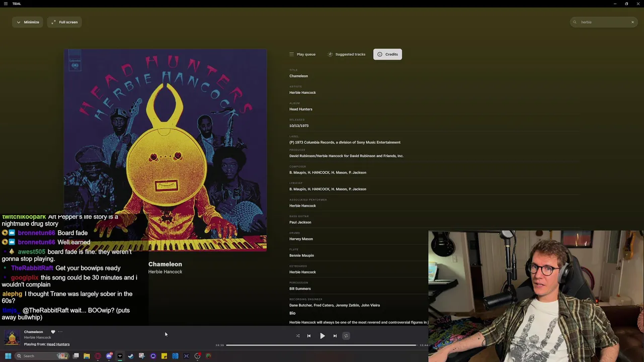
Task: Minimize the now playing view
Action: tap(28, 22)
